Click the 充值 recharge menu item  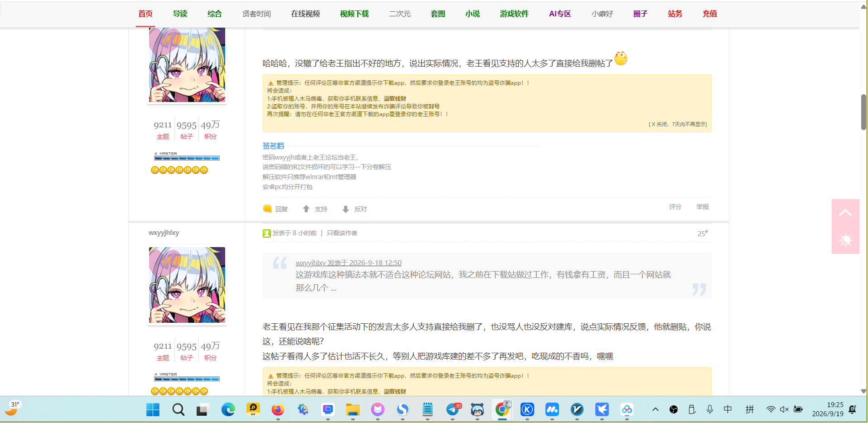pos(710,14)
